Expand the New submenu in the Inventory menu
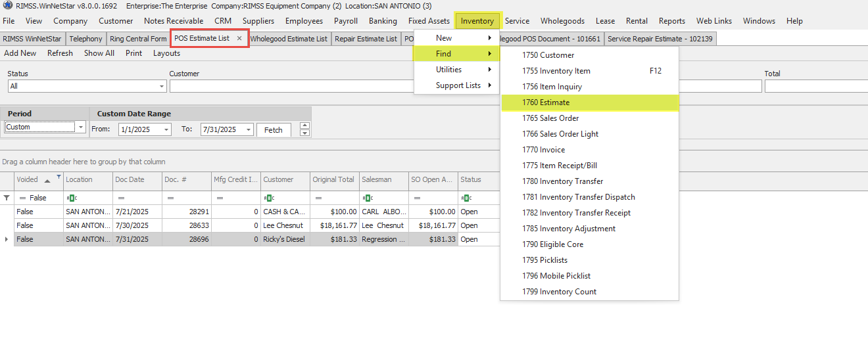 pyautogui.click(x=457, y=38)
